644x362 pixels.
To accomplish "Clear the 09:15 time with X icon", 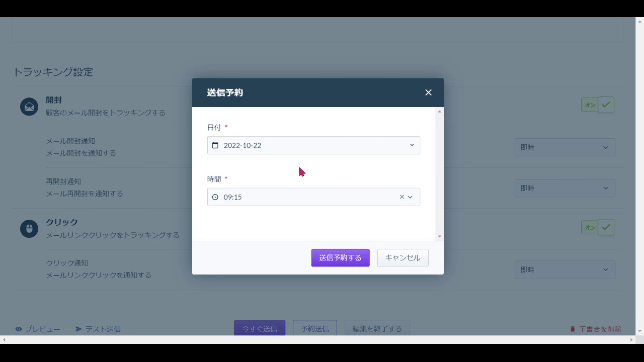I will tap(401, 197).
